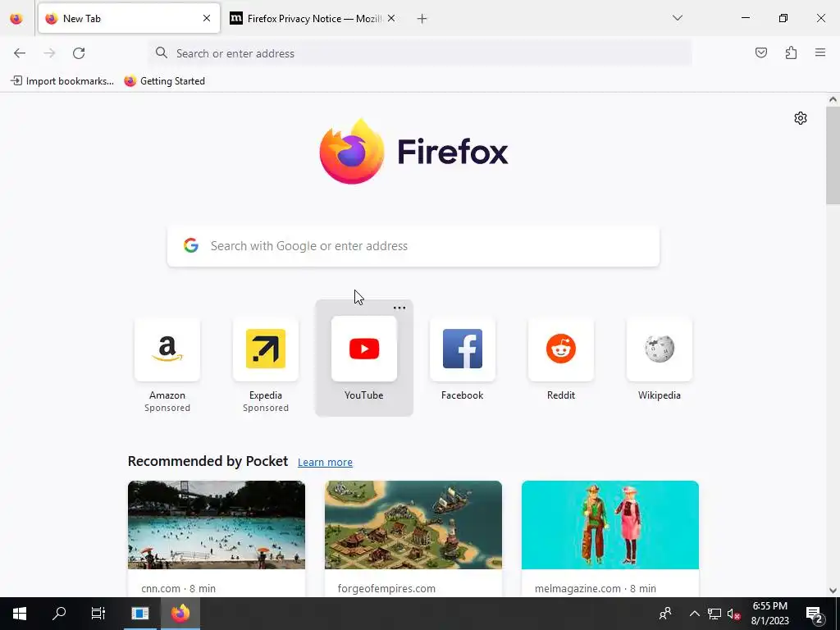Open the Extensions puzzle icon

[x=791, y=52]
